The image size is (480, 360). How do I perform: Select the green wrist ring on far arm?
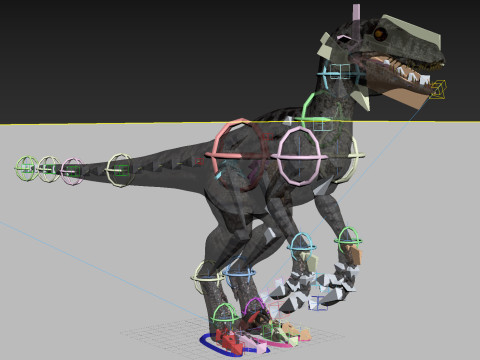pyautogui.click(x=348, y=240)
